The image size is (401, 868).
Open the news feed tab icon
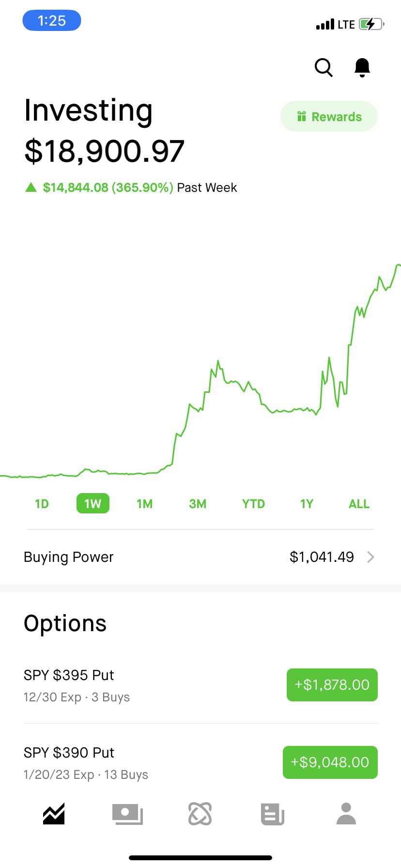[273, 814]
